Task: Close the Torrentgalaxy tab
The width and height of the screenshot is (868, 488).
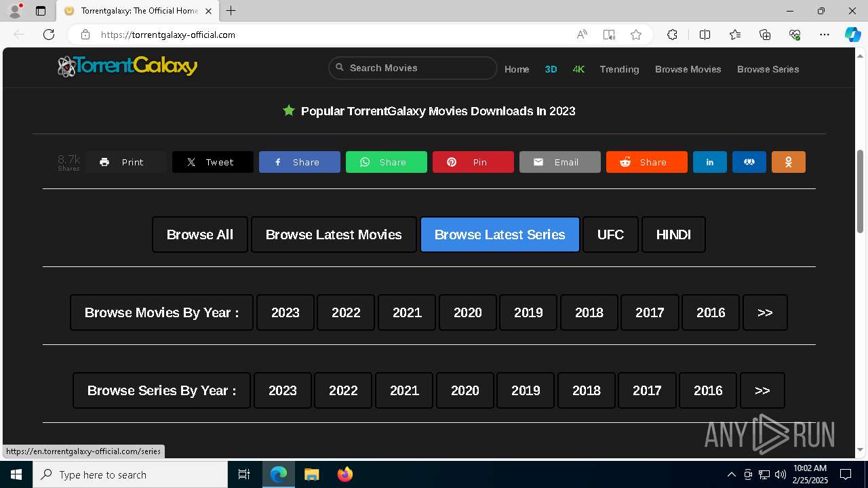Action: 208,11
